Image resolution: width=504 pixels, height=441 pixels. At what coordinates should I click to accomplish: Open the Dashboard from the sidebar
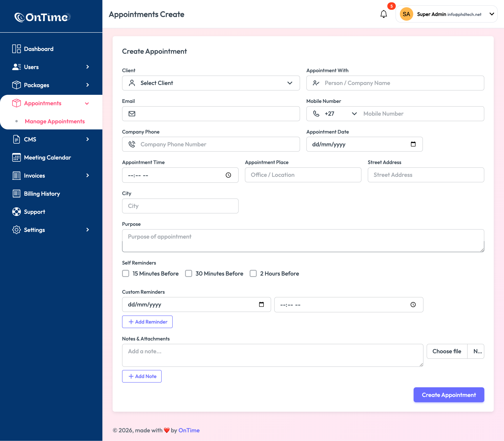coord(16,48)
